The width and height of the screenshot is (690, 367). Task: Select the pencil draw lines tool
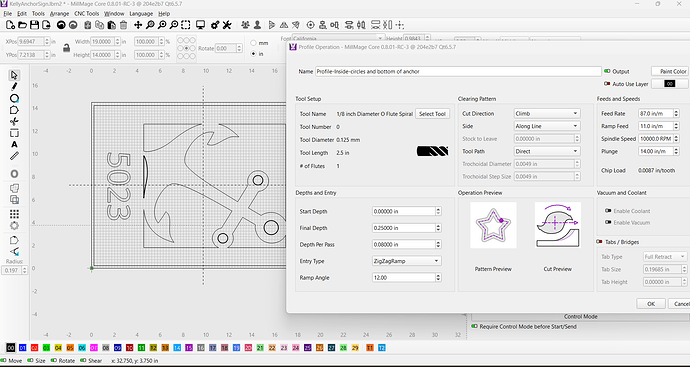(15, 87)
